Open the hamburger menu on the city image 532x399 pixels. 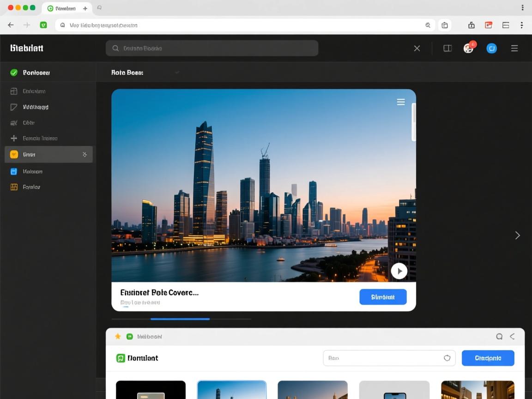pos(401,102)
